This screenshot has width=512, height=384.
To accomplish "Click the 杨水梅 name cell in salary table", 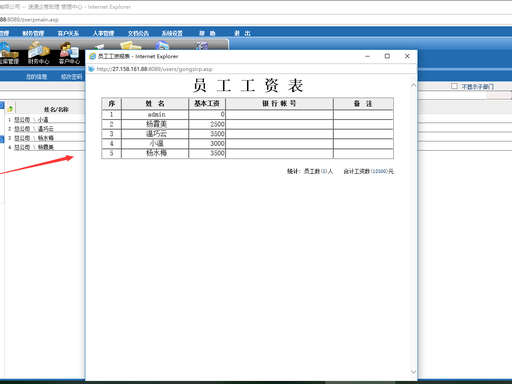I will [155, 153].
